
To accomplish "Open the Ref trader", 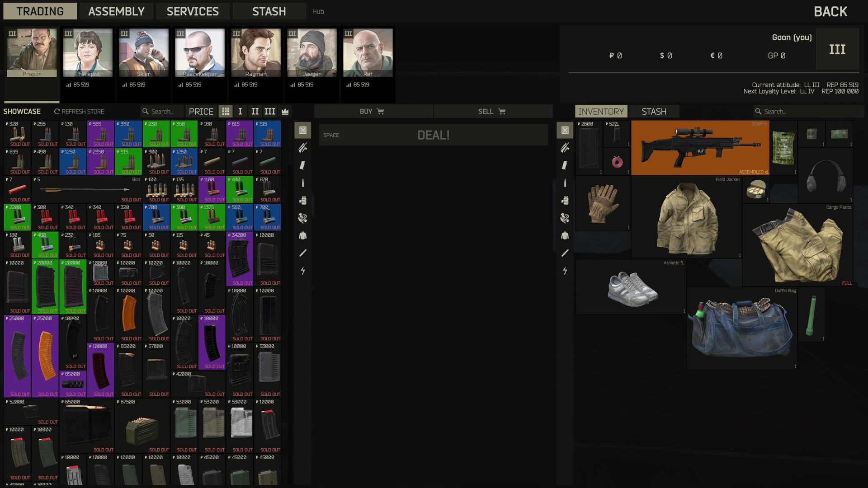I will [x=368, y=52].
